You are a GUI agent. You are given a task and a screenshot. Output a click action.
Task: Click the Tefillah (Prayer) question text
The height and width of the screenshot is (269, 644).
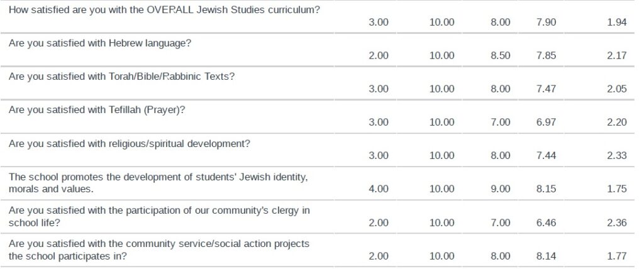coord(97,110)
